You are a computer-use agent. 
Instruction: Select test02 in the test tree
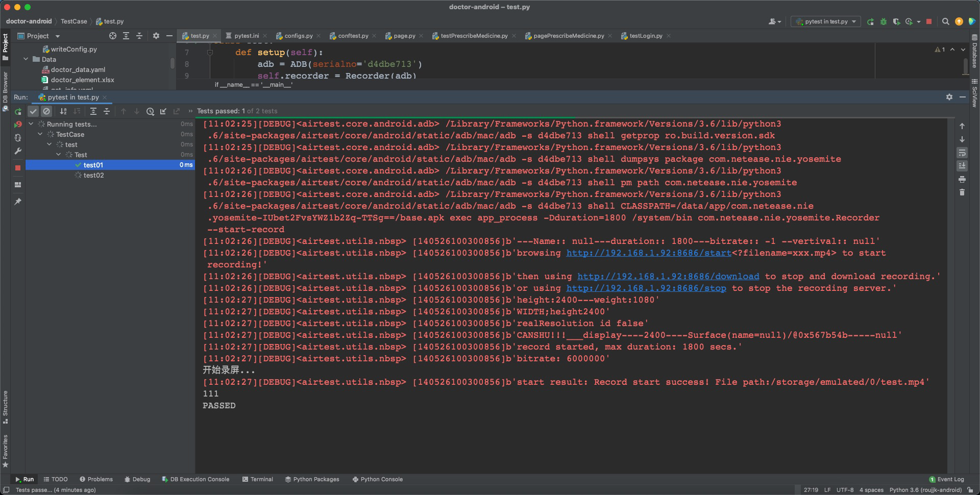point(93,175)
